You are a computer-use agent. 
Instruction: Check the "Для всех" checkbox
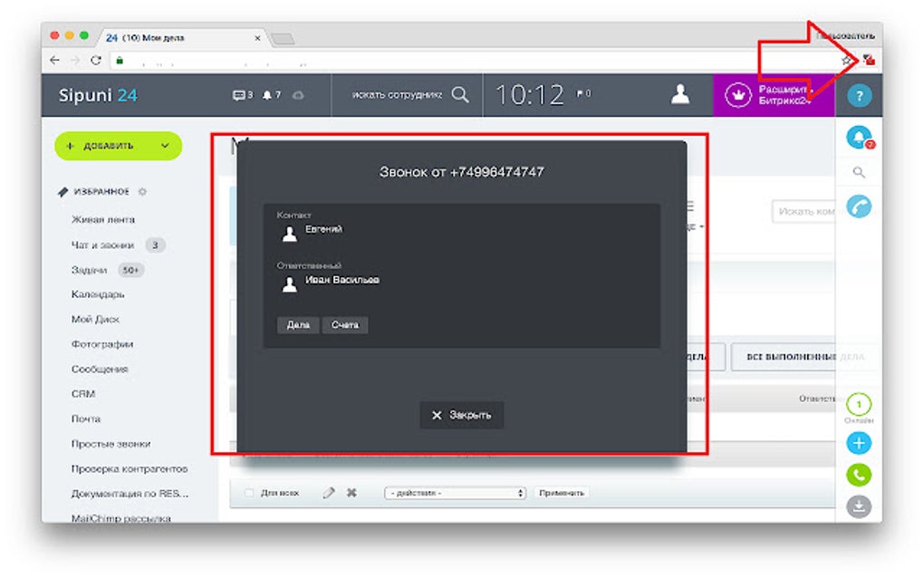pos(250,492)
